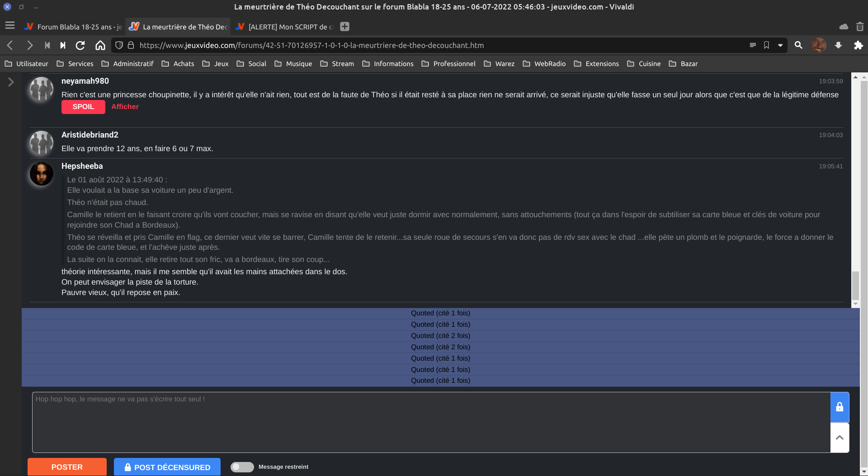This screenshot has height=476, width=868.
Task: Open the Achats bookmarks folder
Action: coord(178,64)
